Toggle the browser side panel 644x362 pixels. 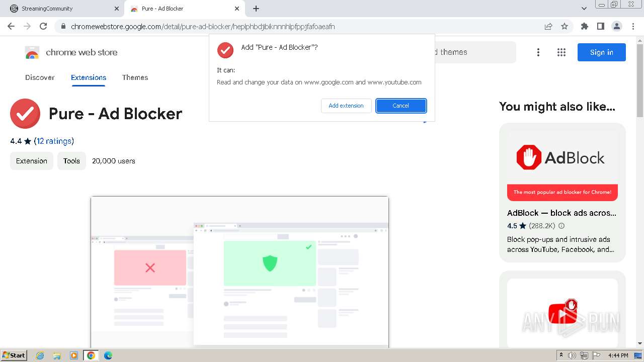(601, 27)
